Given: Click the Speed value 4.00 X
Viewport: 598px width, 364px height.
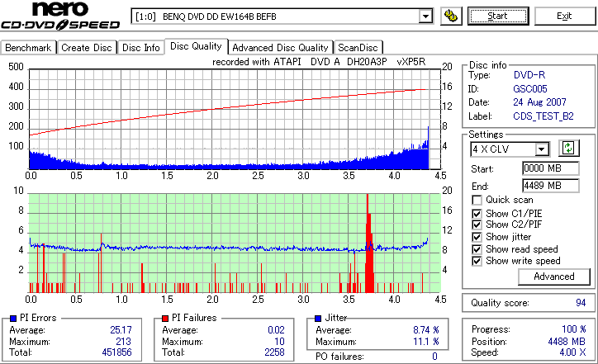Looking at the screenshot, I should click(x=572, y=352).
